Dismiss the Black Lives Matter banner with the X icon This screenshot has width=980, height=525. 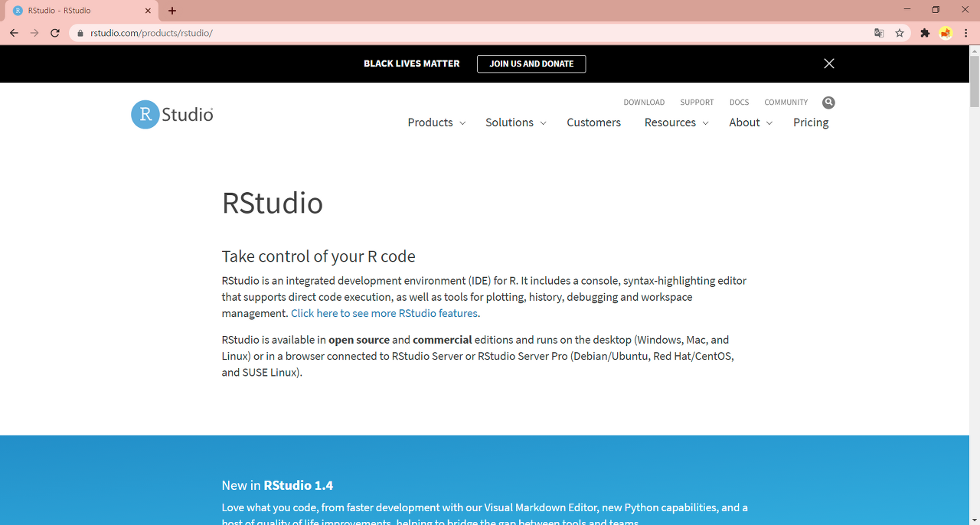pyautogui.click(x=828, y=64)
